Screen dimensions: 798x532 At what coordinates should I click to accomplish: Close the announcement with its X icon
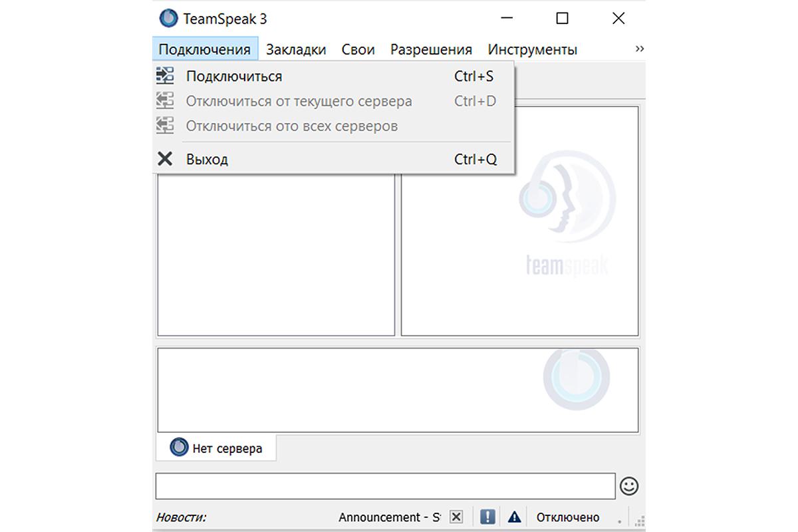tap(456, 516)
